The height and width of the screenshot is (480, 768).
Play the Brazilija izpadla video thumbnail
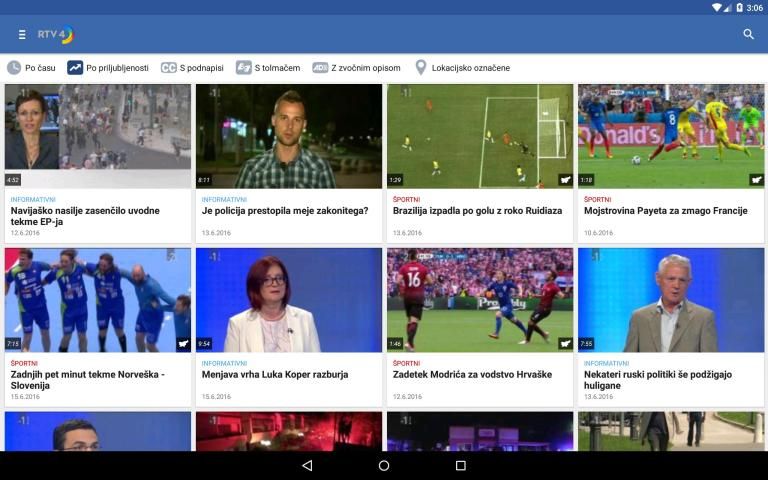pyautogui.click(x=480, y=136)
